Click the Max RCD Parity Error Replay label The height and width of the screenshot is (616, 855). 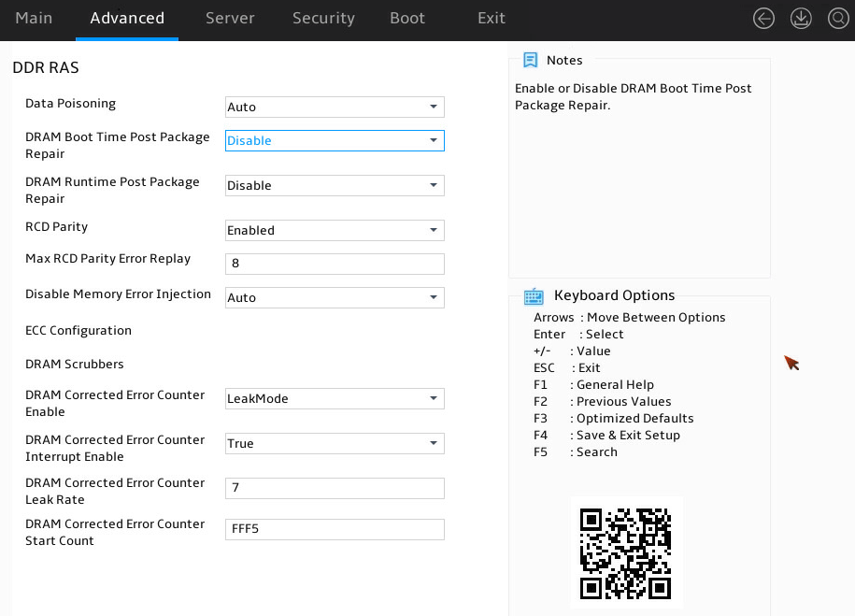[108, 259]
